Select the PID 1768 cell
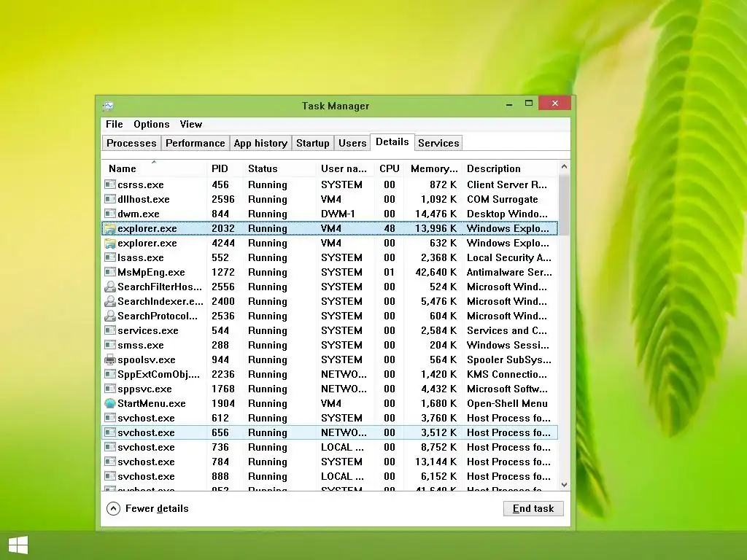Image resolution: width=747 pixels, height=560 pixels. pos(223,389)
